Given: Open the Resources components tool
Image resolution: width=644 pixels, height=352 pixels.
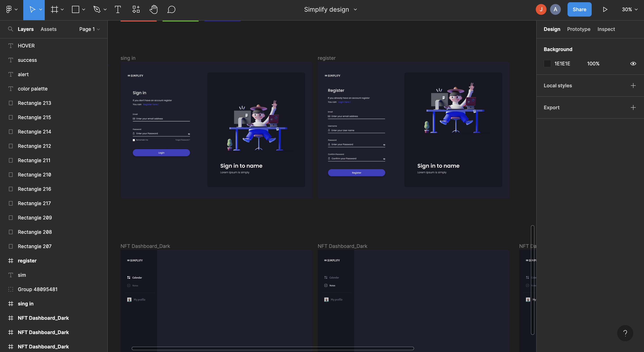Looking at the screenshot, I should pyautogui.click(x=136, y=9).
